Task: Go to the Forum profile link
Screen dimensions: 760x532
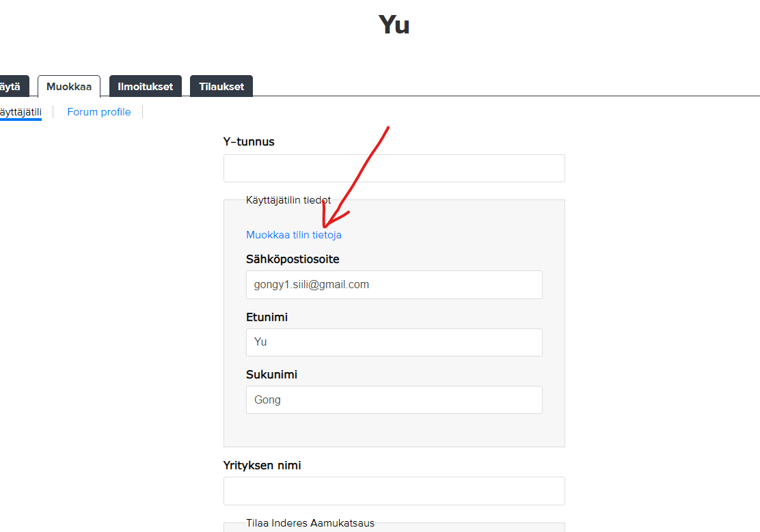Action: click(99, 112)
